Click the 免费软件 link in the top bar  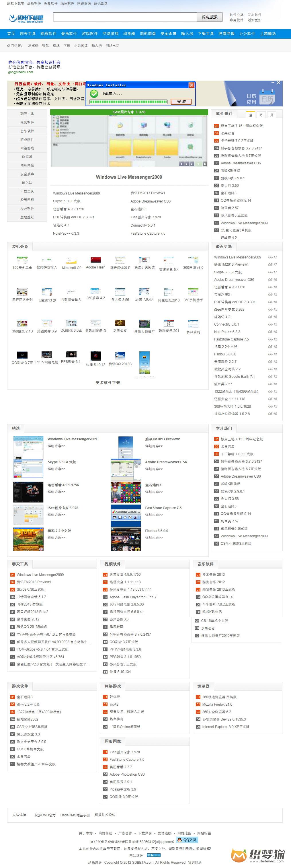pos(50,3)
